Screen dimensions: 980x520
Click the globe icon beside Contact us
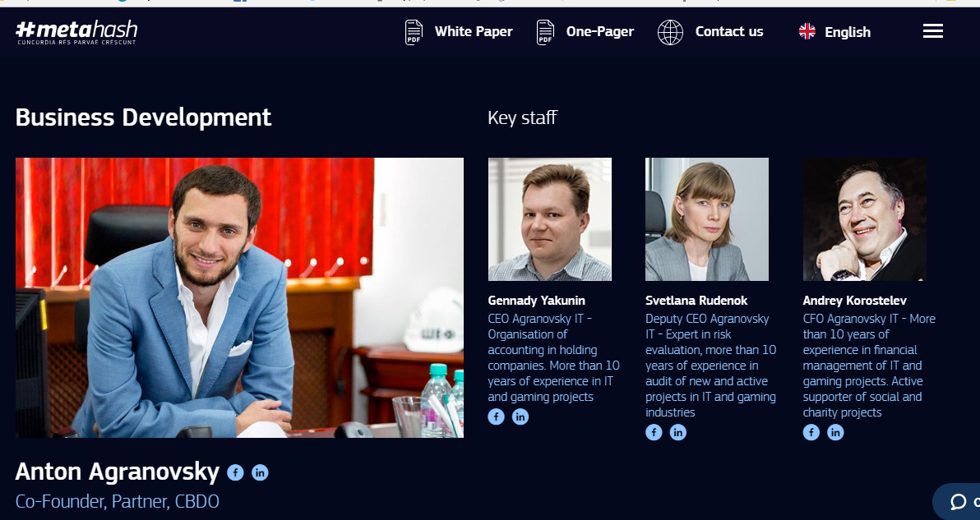[x=670, y=32]
